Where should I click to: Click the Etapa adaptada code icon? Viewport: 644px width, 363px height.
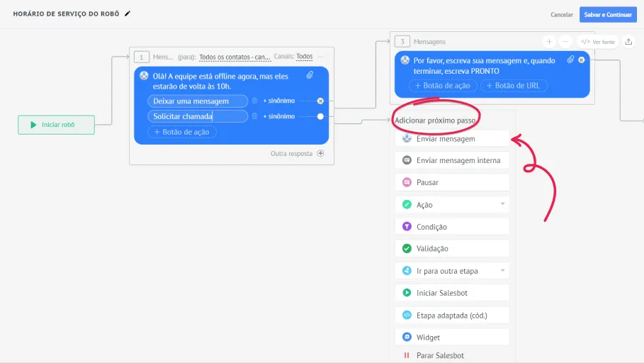407,315
